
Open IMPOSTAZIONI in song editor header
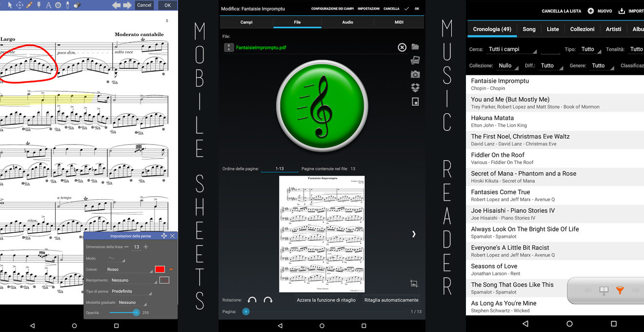368,9
